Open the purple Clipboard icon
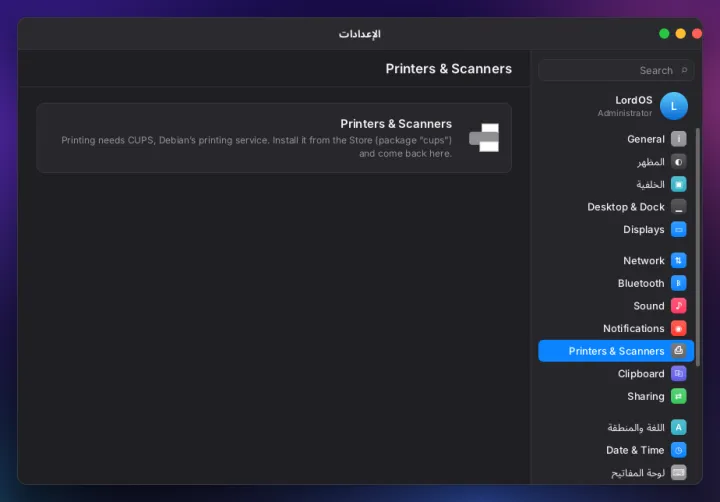The image size is (720, 502). click(x=678, y=373)
